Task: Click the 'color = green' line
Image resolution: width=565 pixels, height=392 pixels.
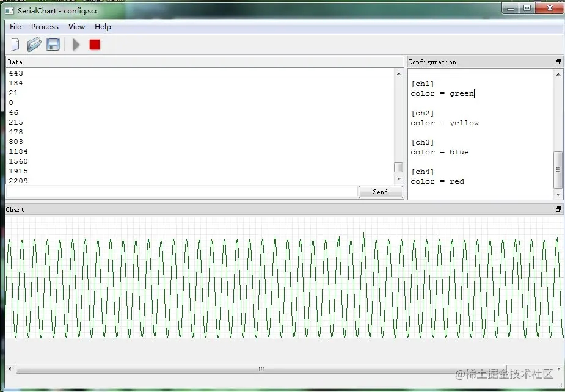Action: point(442,93)
